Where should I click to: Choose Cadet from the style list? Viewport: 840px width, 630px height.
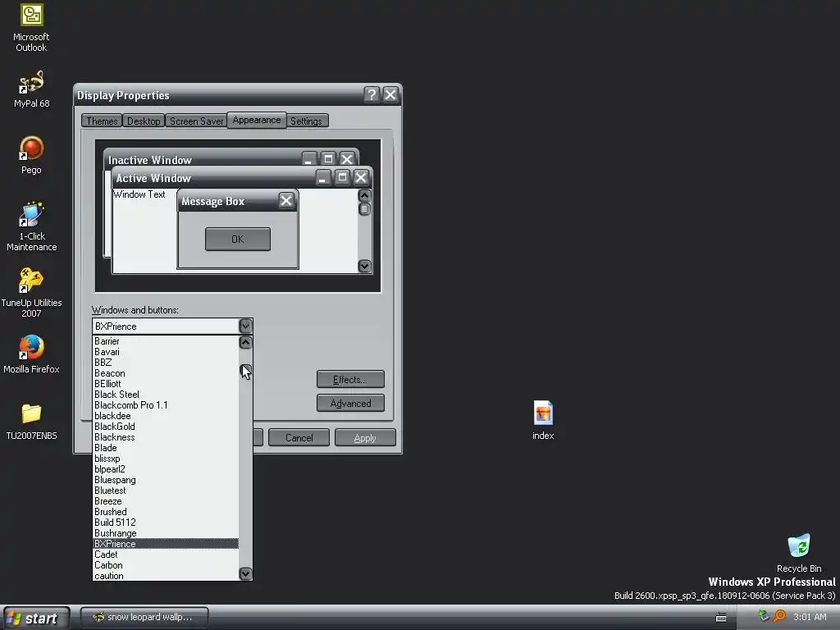click(166, 555)
